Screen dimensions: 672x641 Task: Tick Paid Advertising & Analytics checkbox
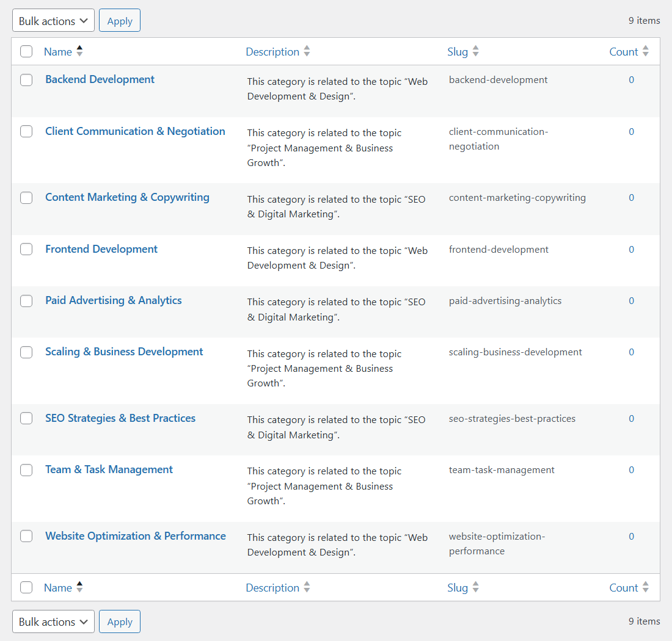coord(26,300)
